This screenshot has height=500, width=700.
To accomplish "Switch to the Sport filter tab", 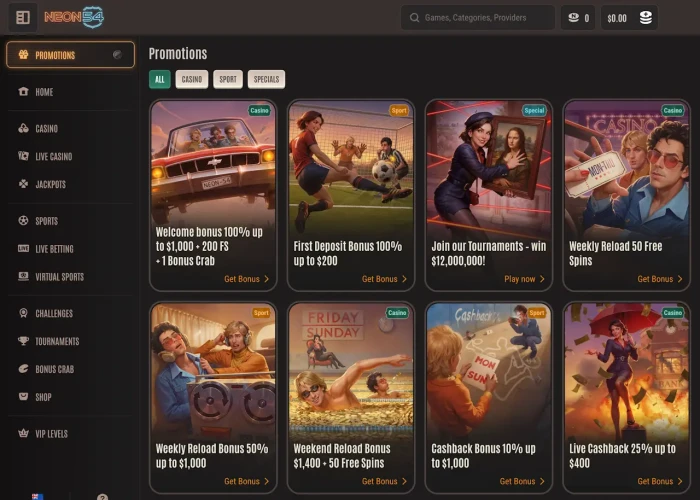I will point(228,79).
